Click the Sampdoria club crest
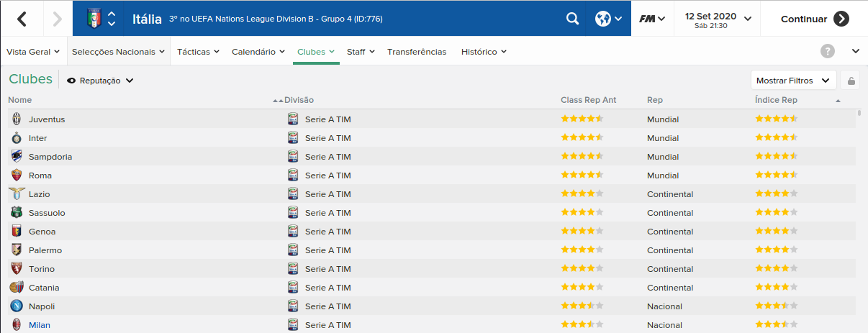This screenshot has height=333, width=868. [17, 156]
